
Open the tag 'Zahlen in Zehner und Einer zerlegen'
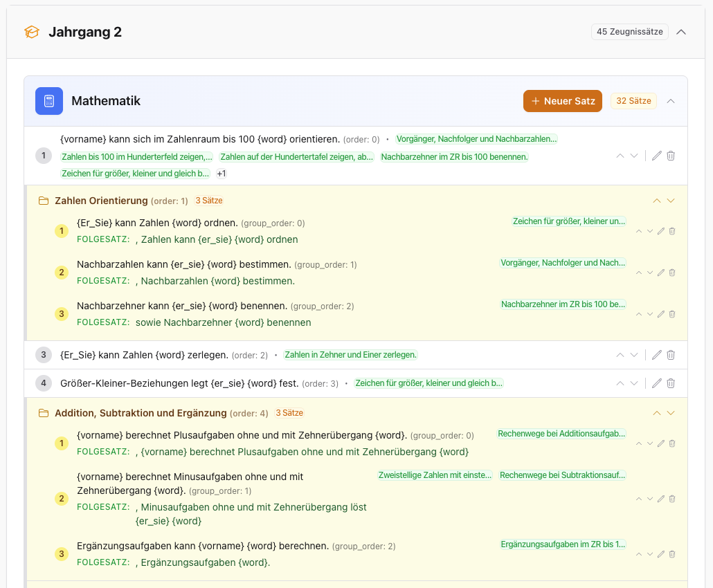[350, 353]
